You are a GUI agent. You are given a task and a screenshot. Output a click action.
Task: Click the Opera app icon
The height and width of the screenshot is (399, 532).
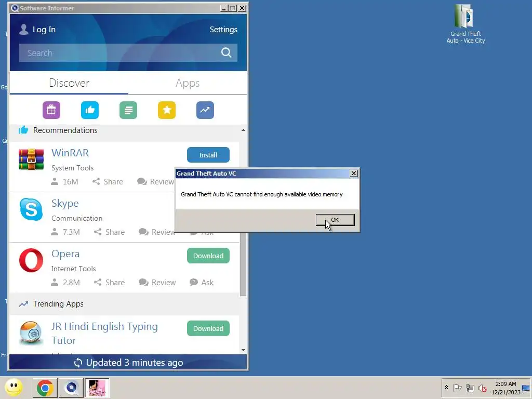[31, 260]
